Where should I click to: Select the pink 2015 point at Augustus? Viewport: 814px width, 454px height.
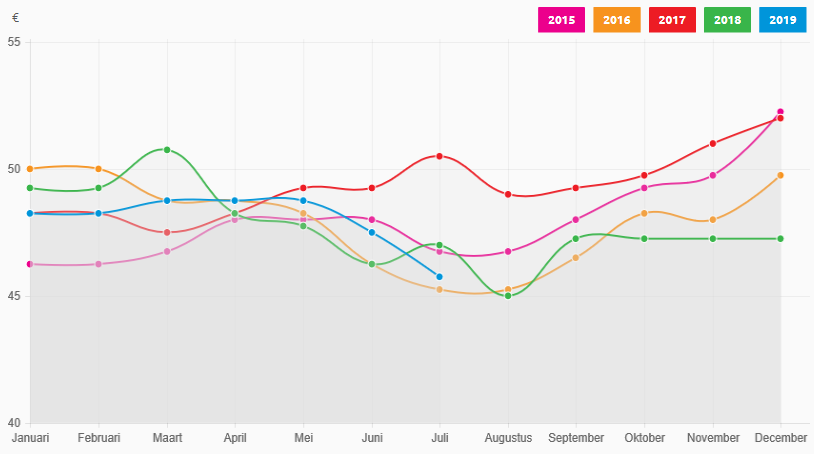[x=508, y=251]
